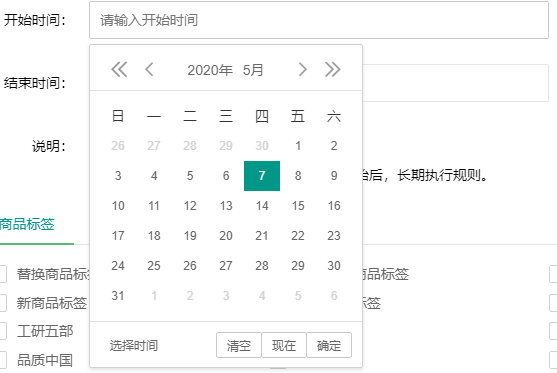This screenshot has height=373, width=557.
Task: Tick the 品质中国 checkbox
Action: [x=2, y=360]
